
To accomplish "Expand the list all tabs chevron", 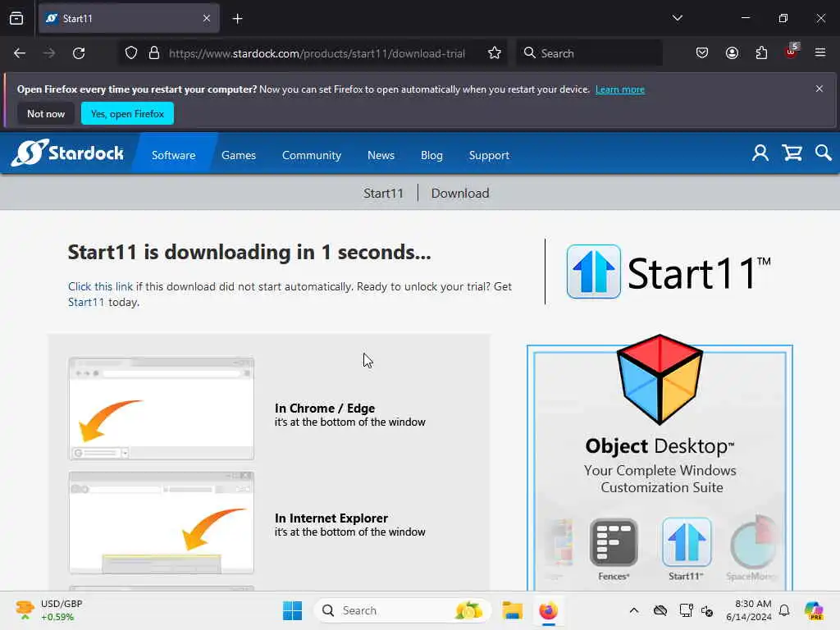I will (677, 18).
